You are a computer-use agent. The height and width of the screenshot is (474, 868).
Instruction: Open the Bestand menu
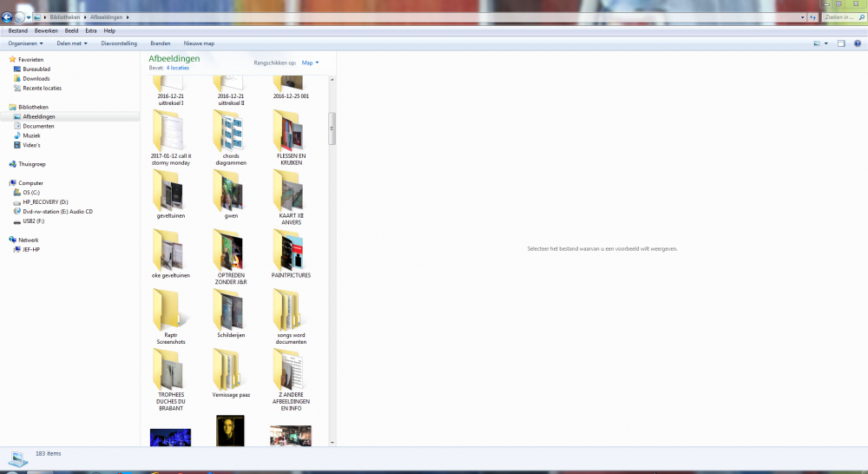[x=17, y=31]
